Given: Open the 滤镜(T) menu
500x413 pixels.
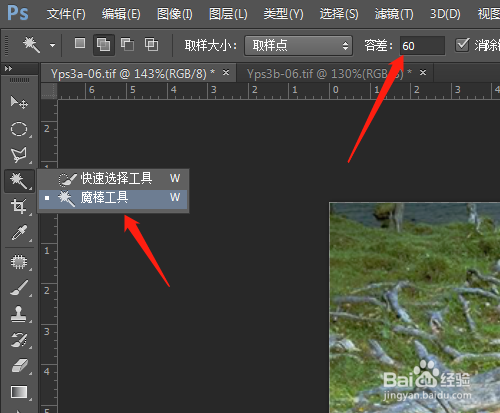Looking at the screenshot, I should point(394,14).
